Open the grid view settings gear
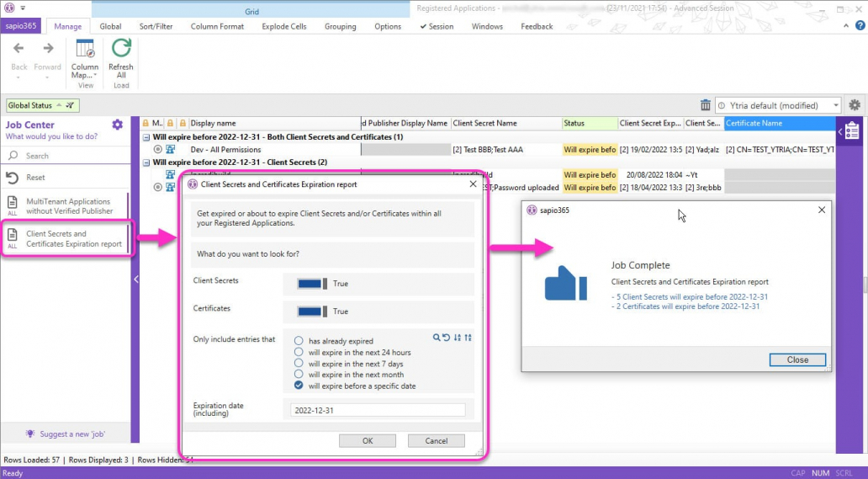 point(855,104)
